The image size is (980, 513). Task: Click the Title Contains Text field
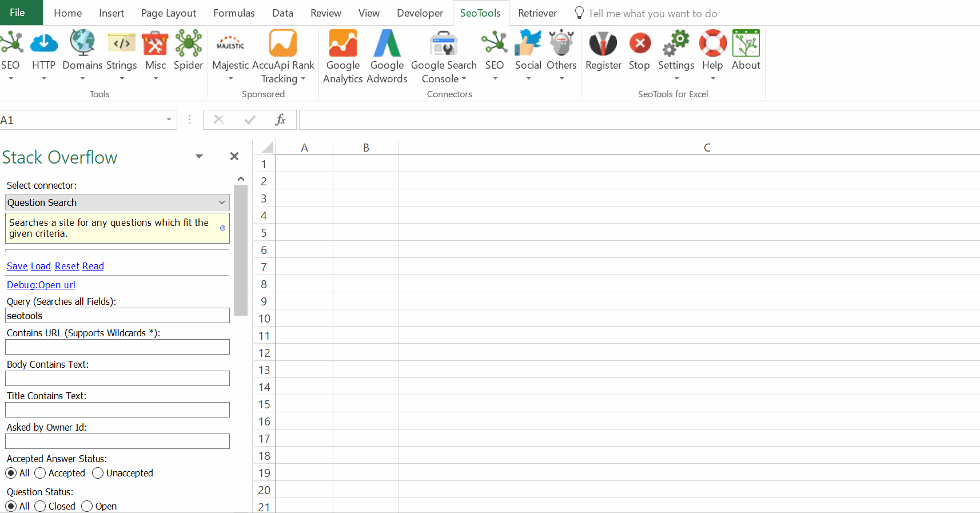tap(117, 410)
